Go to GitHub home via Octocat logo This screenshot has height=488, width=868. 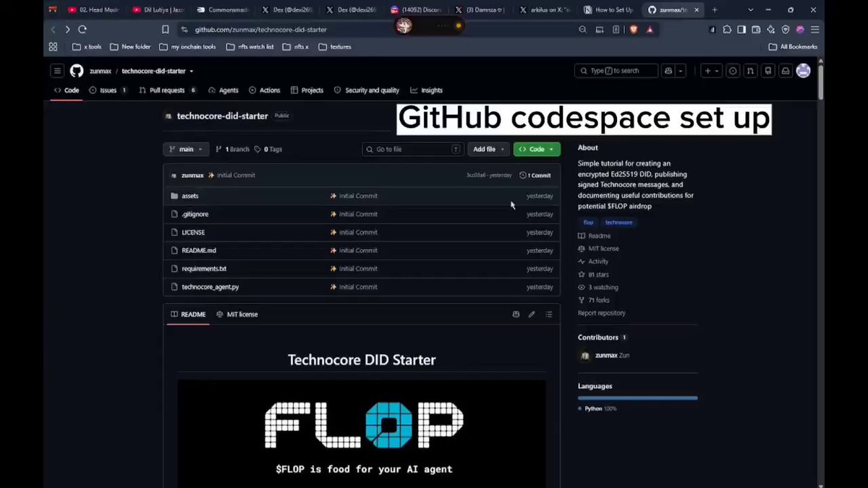click(x=77, y=71)
